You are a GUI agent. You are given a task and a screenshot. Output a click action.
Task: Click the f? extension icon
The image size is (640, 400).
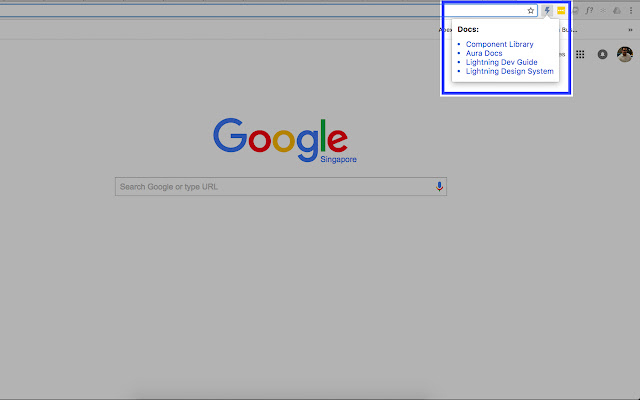[589, 11]
